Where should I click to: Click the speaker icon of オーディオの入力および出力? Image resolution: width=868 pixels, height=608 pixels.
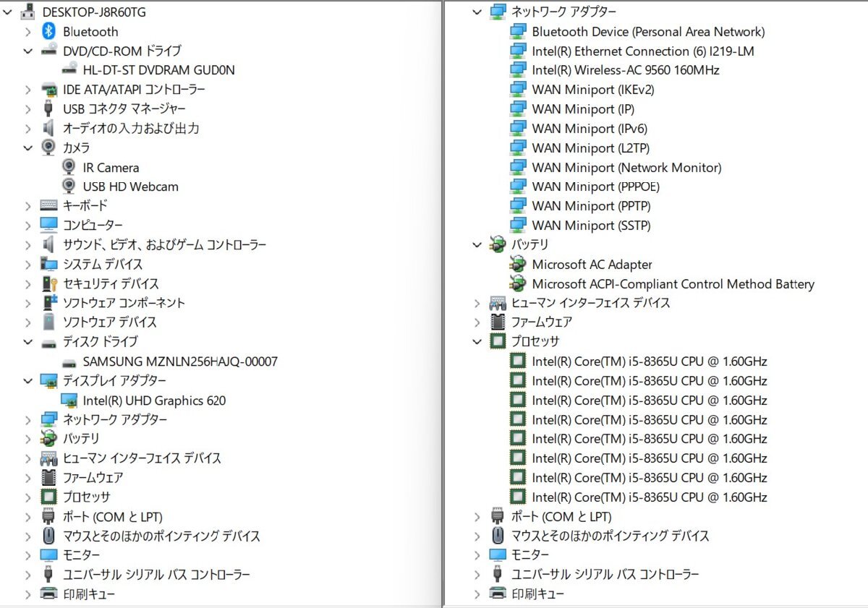48,128
